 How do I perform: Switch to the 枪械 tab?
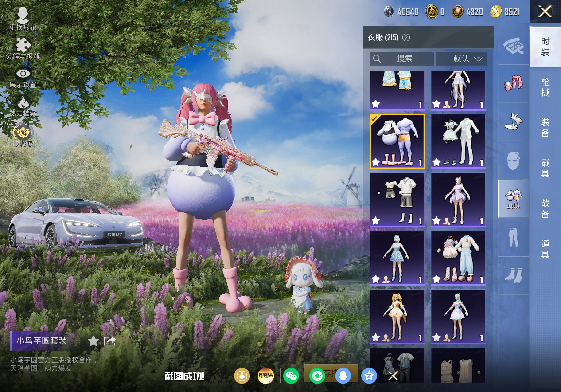(x=545, y=87)
